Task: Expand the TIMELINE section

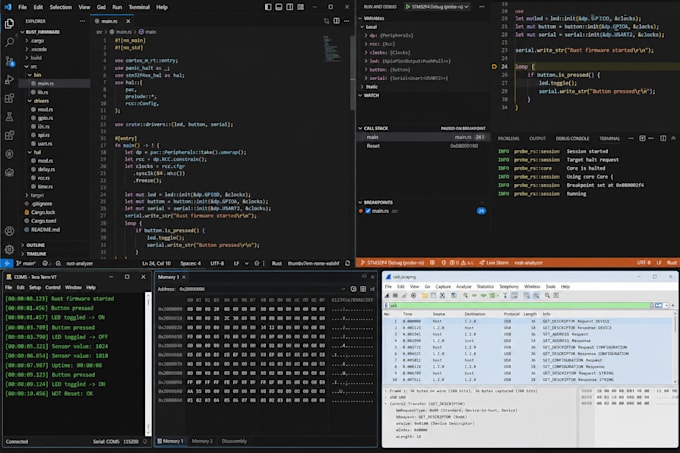Action: pyautogui.click(x=23, y=254)
